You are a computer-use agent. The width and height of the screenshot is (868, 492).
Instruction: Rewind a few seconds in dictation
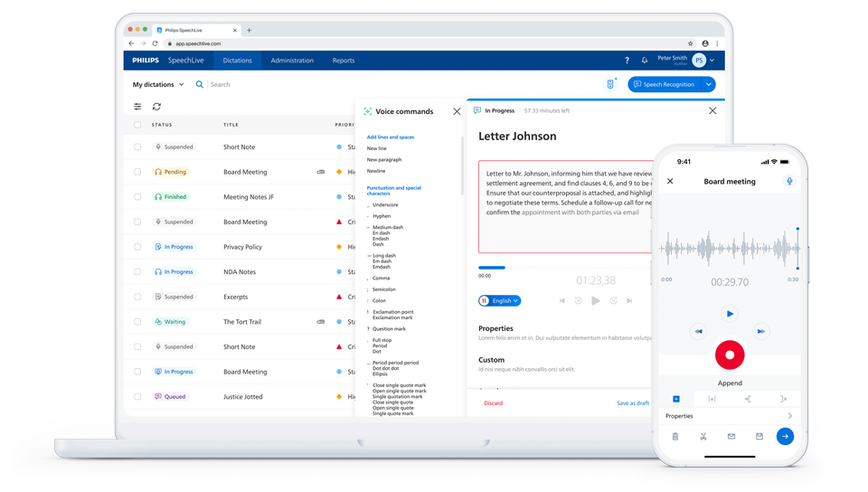579,300
